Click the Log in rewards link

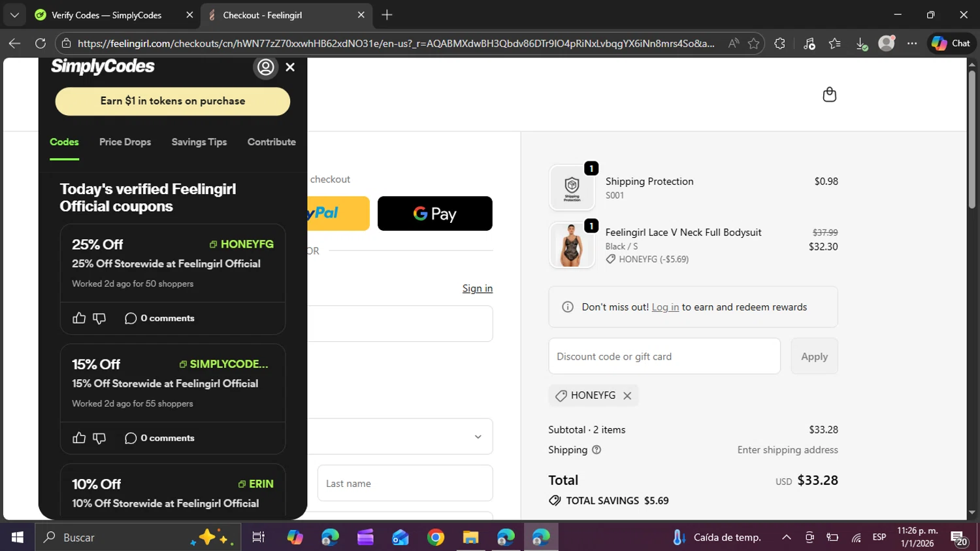point(665,307)
